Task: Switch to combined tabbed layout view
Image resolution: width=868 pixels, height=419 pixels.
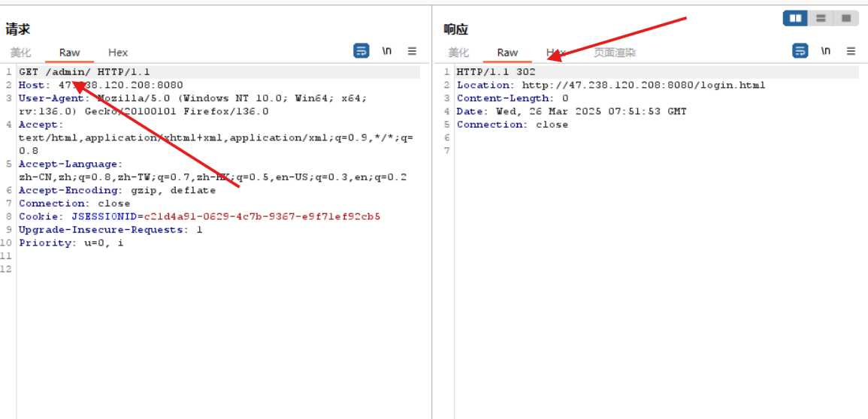Action: coord(846,18)
